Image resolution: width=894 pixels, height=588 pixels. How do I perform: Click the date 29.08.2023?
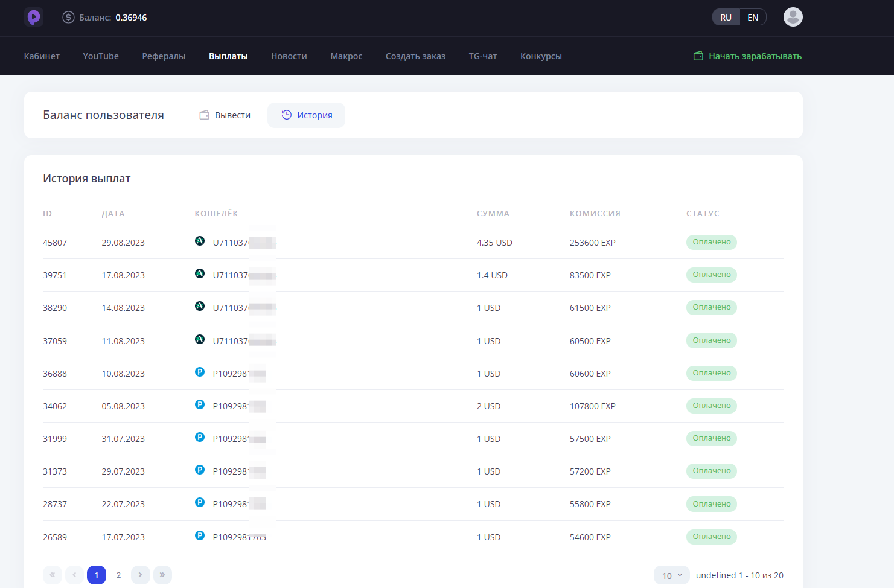[123, 243]
